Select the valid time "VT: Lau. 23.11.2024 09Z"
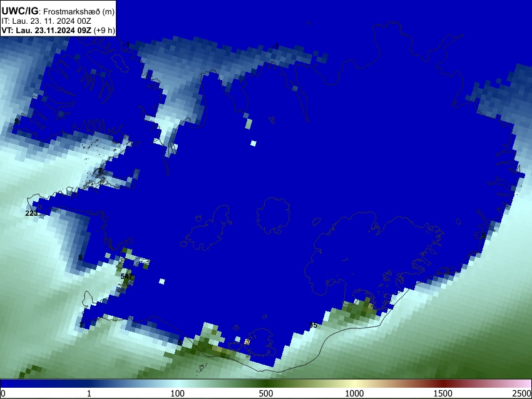 point(46,30)
